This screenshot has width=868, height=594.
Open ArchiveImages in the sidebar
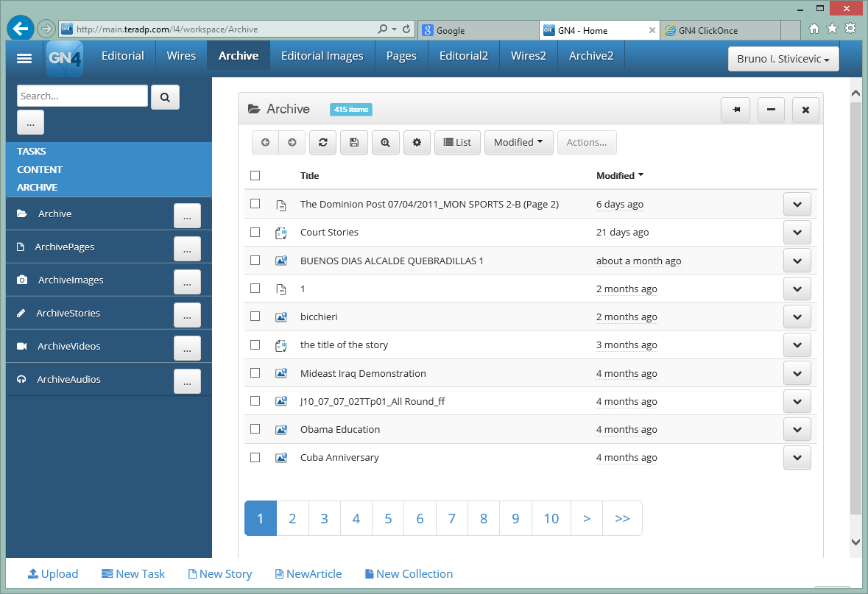click(x=71, y=280)
